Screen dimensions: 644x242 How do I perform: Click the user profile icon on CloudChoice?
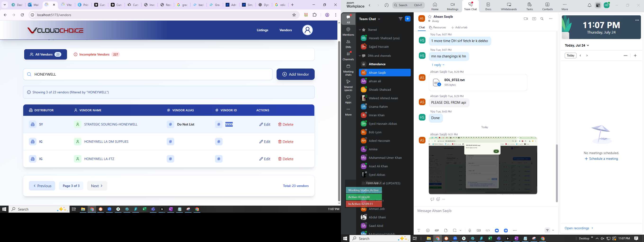point(308,30)
